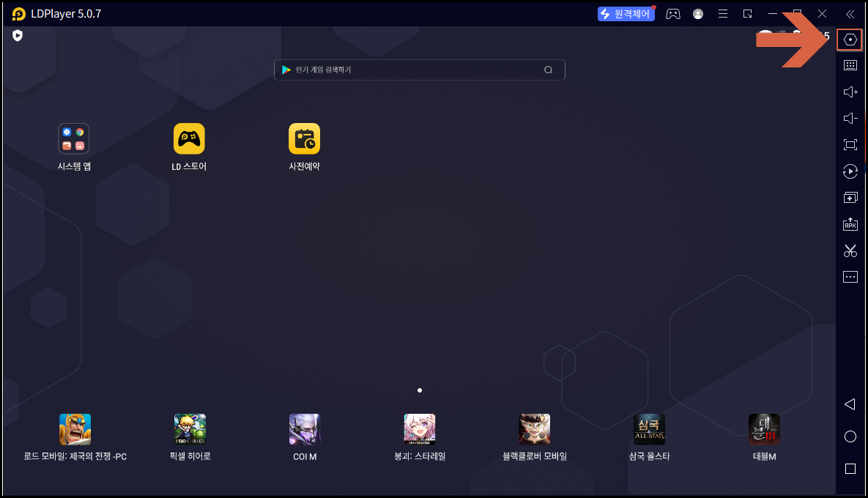Collapse the sidebar with the double chevron
This screenshot has width=868, height=498.
coord(850,14)
